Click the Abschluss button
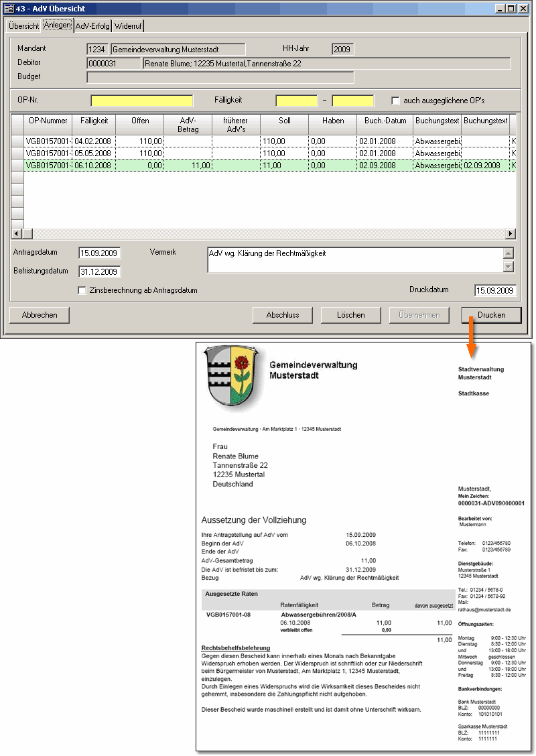This screenshot has width=536, height=756. coord(282,315)
